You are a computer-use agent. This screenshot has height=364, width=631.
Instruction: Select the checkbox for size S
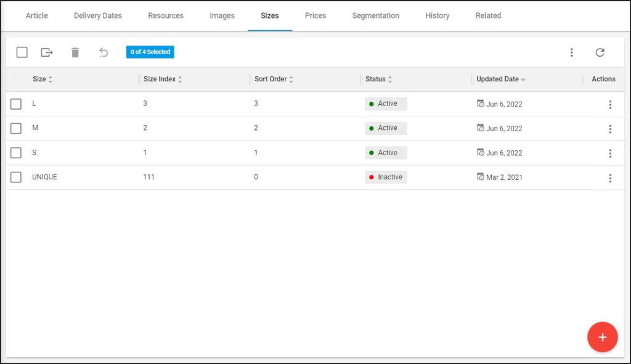pyautogui.click(x=16, y=153)
